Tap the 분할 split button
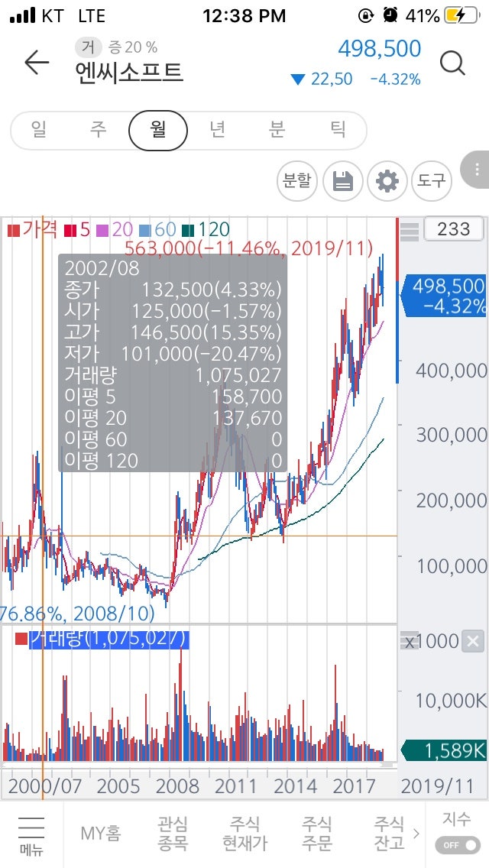This screenshot has height=868, width=489. coord(296,181)
